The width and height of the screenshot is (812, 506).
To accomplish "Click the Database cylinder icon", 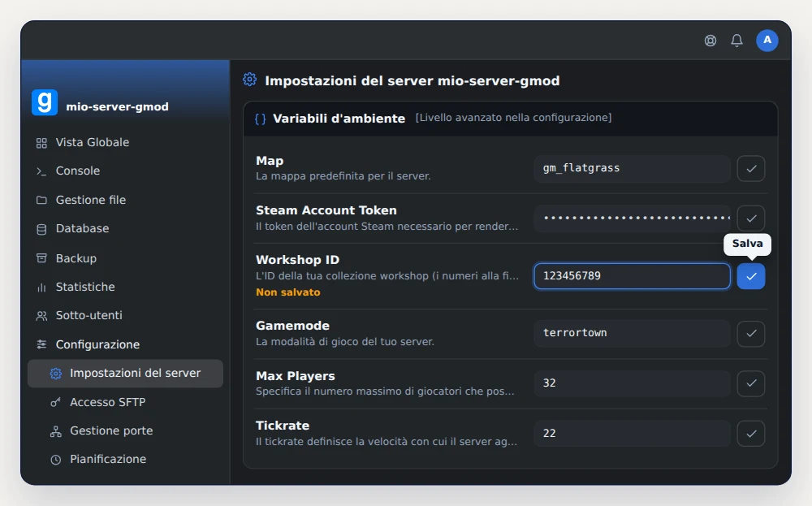I will [41, 229].
